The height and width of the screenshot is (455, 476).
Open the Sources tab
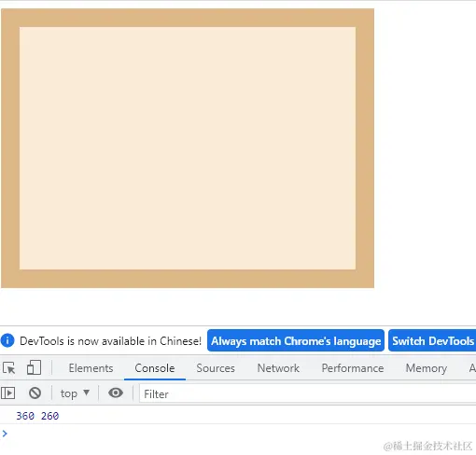point(216,368)
